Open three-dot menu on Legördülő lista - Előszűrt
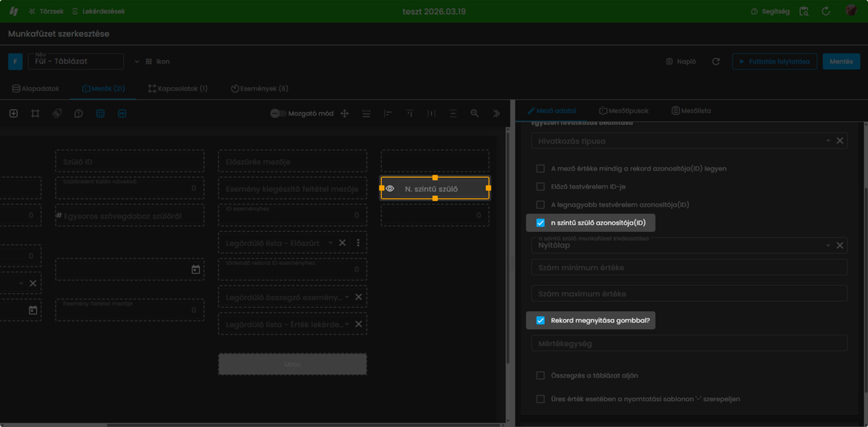The image size is (868, 427). [358, 243]
